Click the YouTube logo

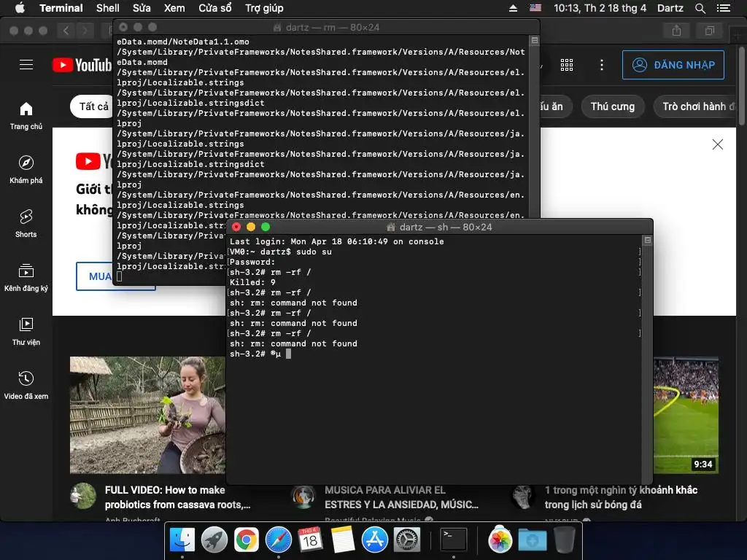tap(82, 65)
